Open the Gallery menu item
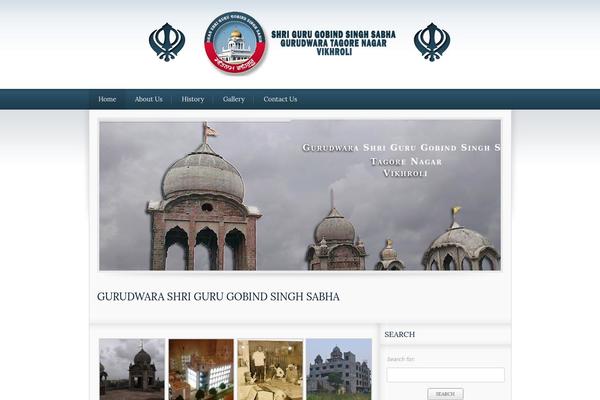 (x=233, y=99)
